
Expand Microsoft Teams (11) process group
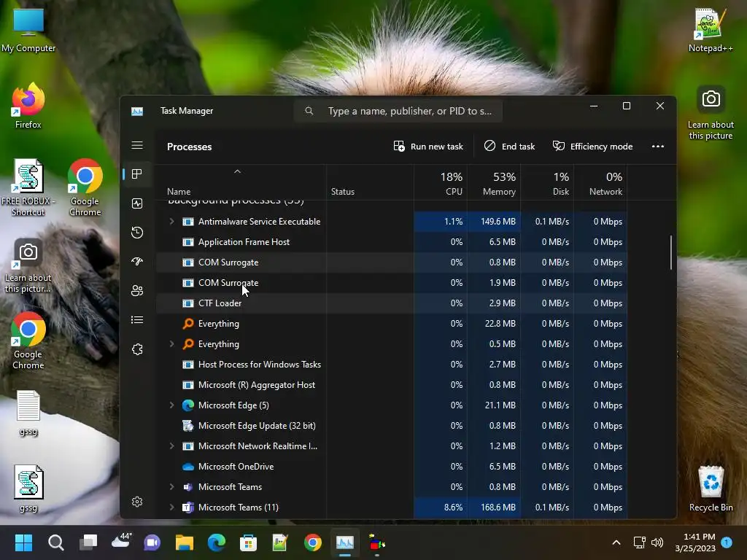tap(171, 507)
